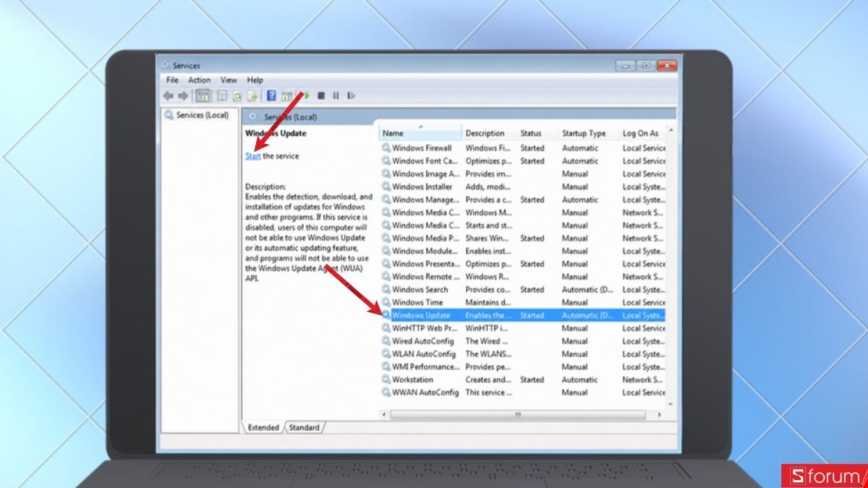
Task: Click the gear icon beside Windows Firewall
Action: pyautogui.click(x=386, y=148)
